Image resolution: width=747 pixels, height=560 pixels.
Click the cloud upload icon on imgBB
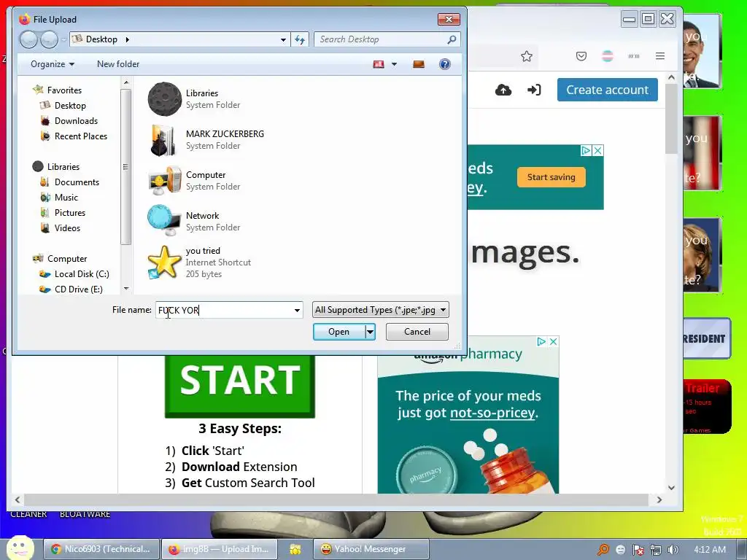point(503,90)
